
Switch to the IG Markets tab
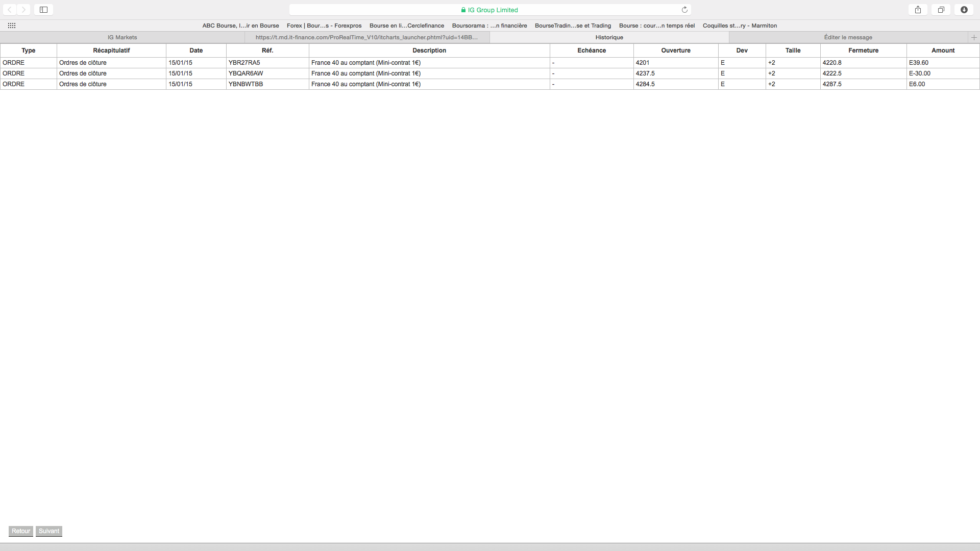coord(122,37)
